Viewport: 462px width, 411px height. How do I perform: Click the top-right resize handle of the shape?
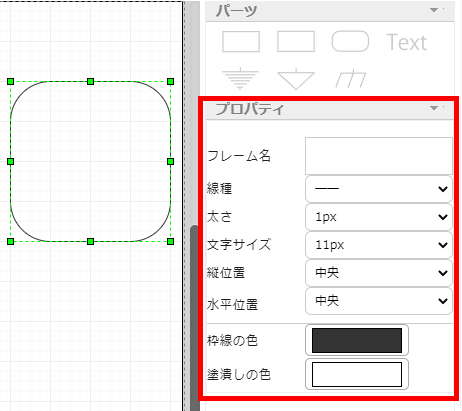(170, 81)
